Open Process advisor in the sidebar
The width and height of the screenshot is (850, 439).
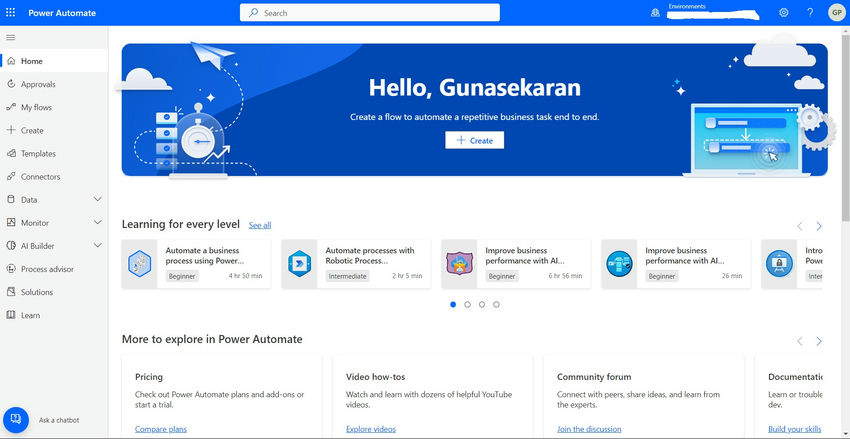point(54,269)
